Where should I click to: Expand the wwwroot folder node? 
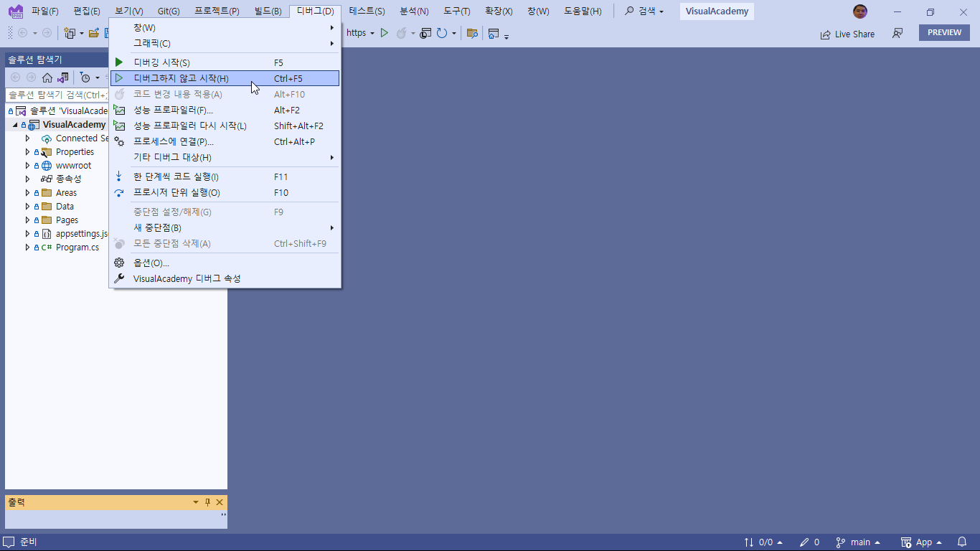(x=28, y=166)
